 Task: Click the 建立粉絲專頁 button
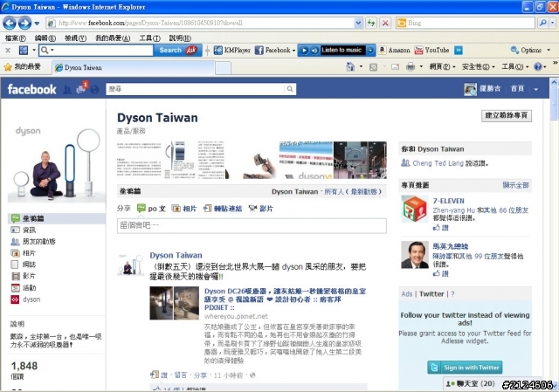507,115
